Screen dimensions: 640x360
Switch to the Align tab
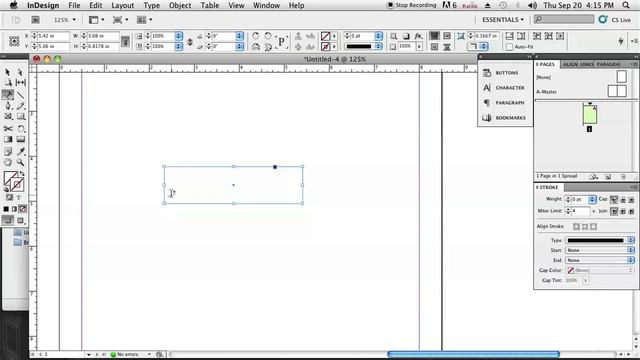tap(570, 64)
